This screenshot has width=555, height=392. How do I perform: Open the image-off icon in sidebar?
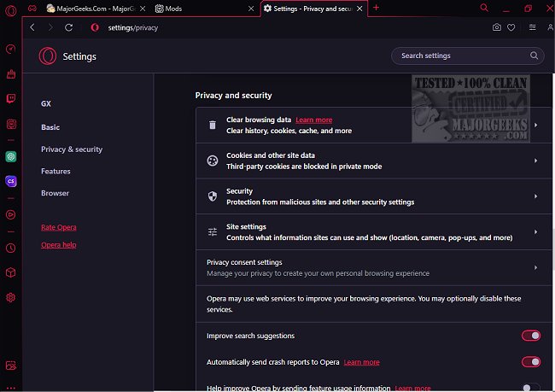pos(11,365)
